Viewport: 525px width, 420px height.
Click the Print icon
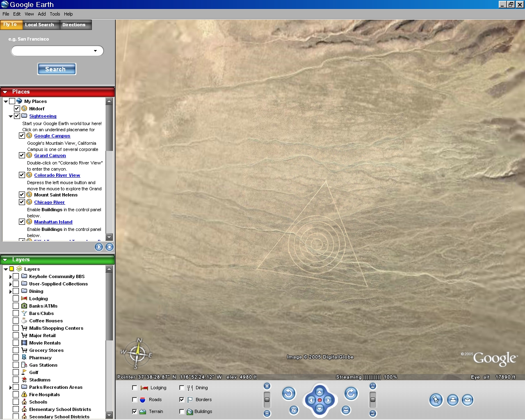452,400
